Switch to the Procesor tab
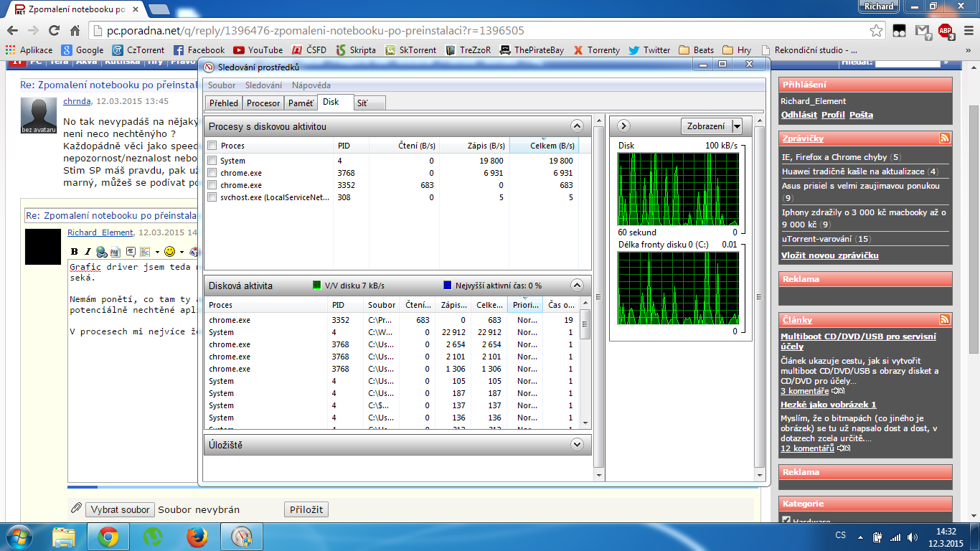Viewport: 980px width, 551px height. [x=263, y=103]
